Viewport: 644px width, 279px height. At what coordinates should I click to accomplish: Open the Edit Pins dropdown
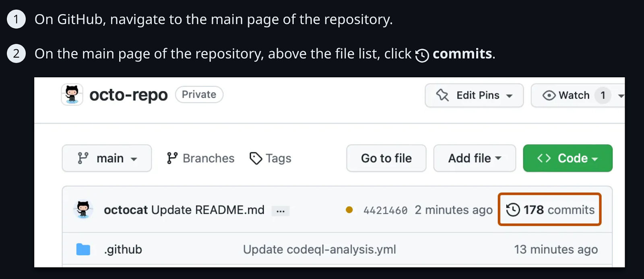point(474,95)
